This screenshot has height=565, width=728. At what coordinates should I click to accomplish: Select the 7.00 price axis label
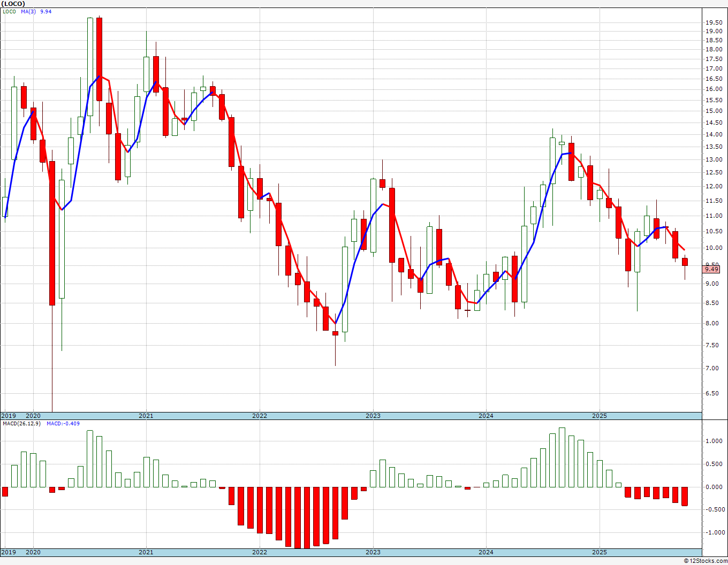coord(711,368)
